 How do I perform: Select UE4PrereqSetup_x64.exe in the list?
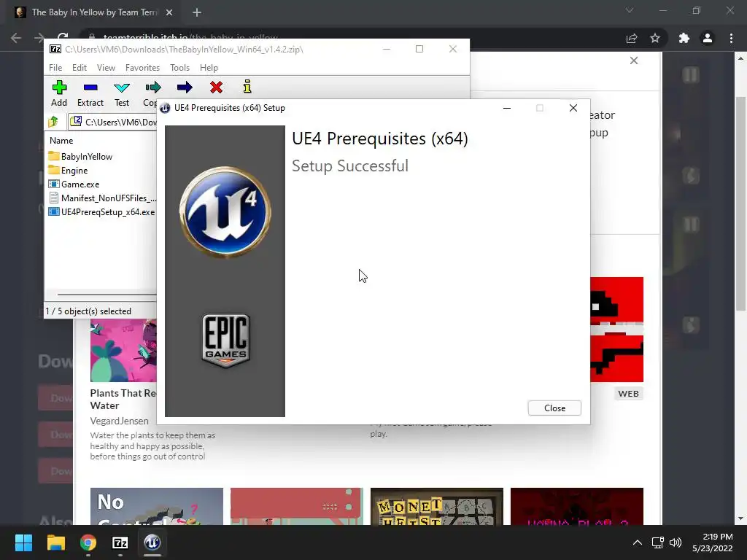tap(101, 211)
